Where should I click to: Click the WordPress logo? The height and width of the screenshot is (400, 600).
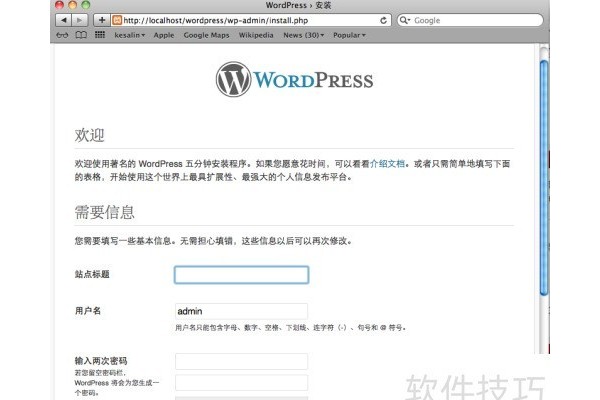point(294,80)
